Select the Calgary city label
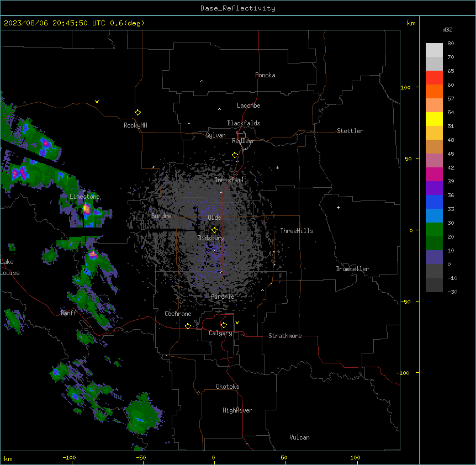 [220, 333]
